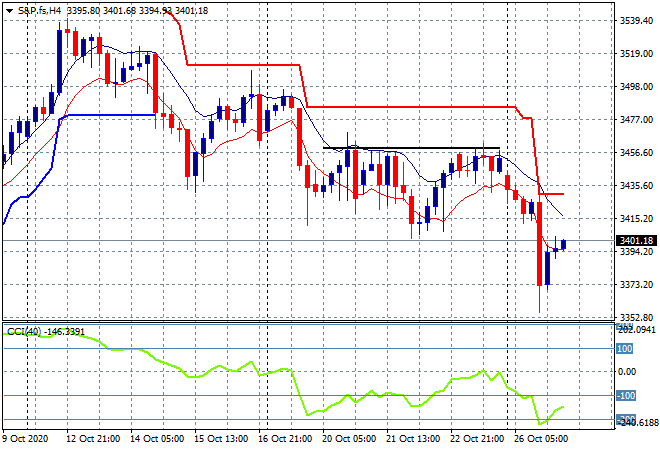Click the 26 Oct 05:00 time label

541,439
